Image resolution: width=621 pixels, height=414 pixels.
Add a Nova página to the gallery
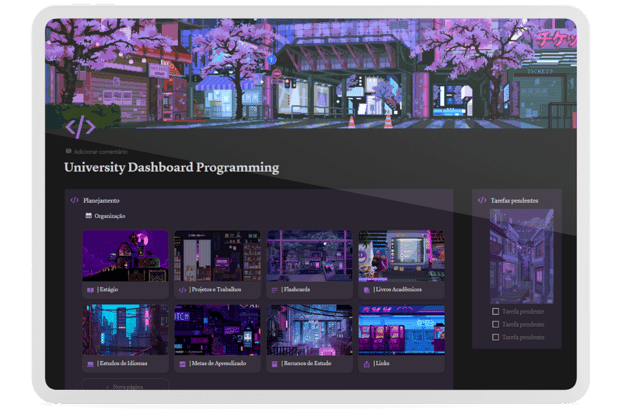[x=125, y=386]
